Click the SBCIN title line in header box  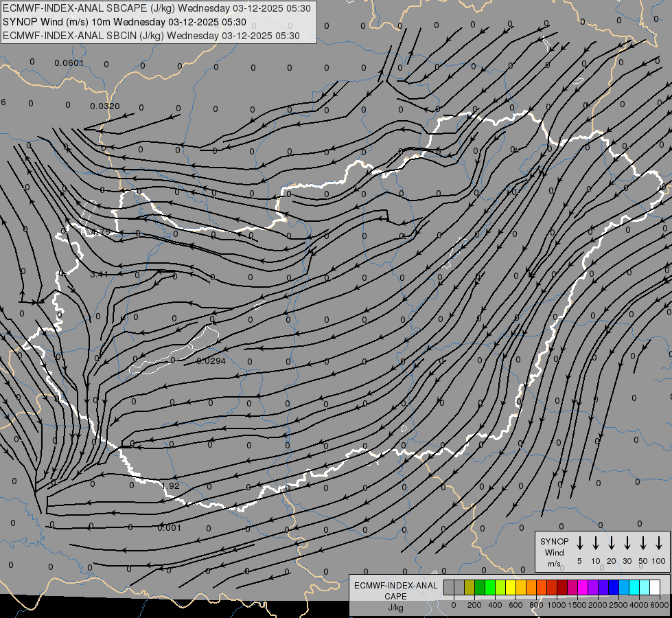[x=151, y=36]
